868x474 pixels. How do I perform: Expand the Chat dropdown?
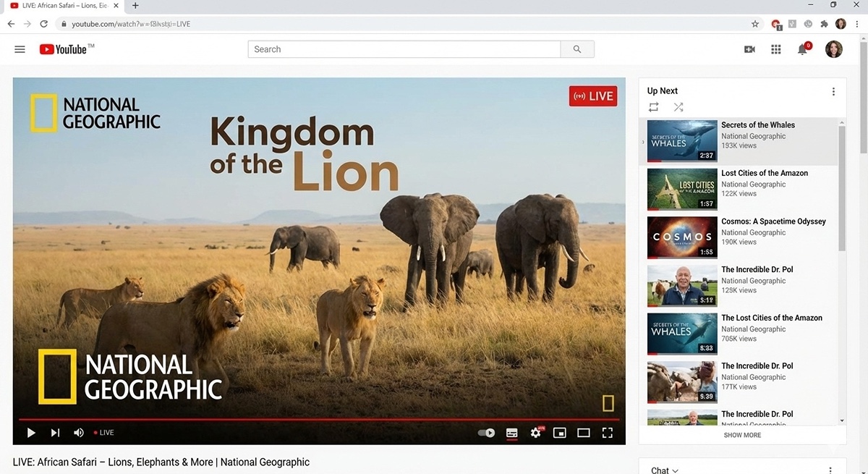coord(665,470)
